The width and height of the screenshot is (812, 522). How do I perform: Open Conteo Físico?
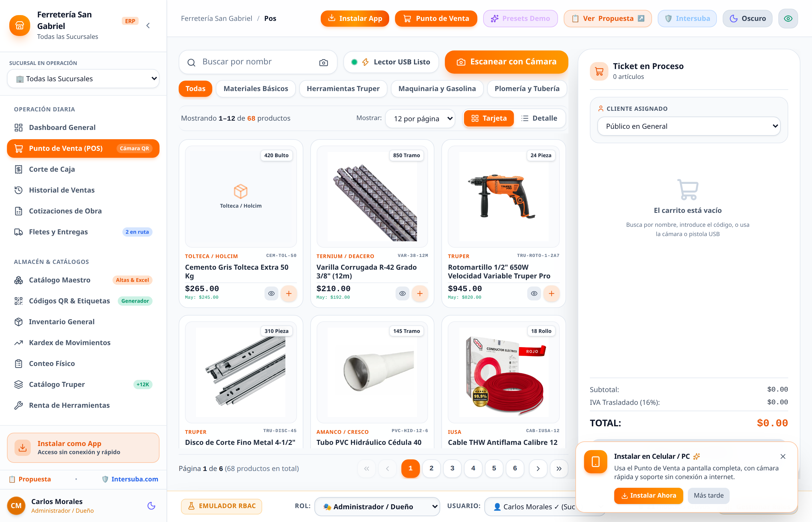(x=83, y=363)
